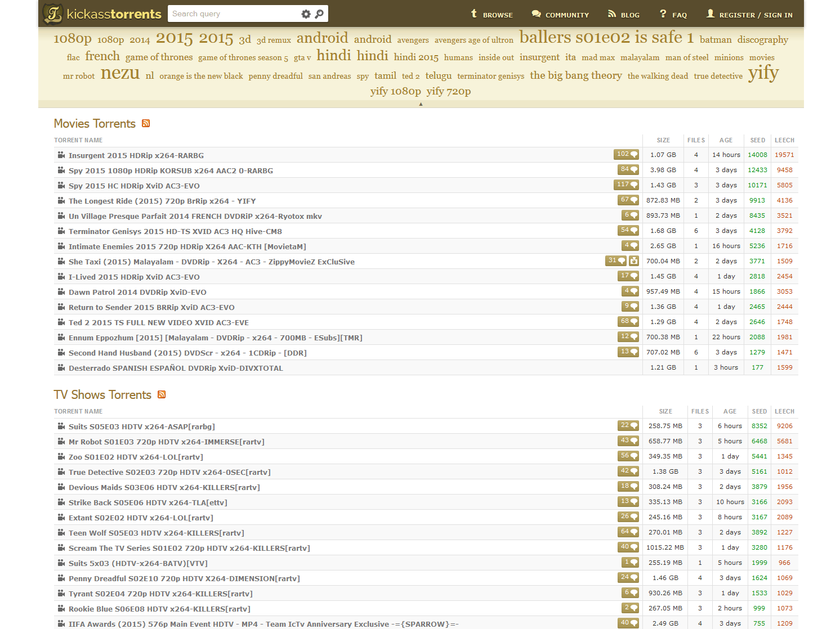This screenshot has height=629, width=840.
Task: Click the 'nezu' tag in cloud
Action: 120,73
